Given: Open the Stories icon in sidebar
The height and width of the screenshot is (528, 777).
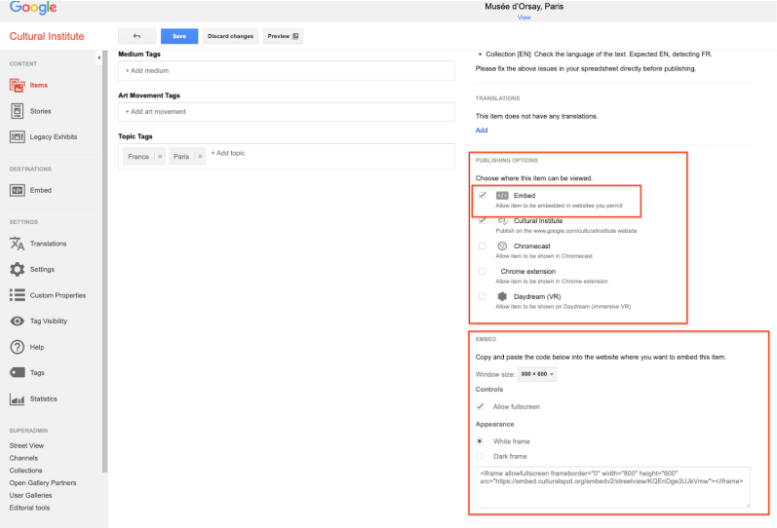Looking at the screenshot, I should [17, 111].
